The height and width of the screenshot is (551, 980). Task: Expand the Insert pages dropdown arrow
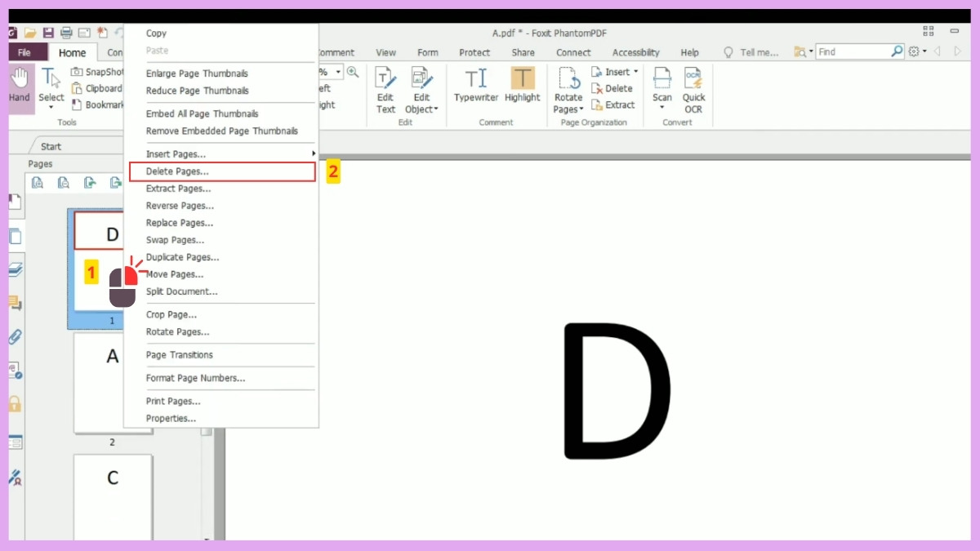[635, 72]
